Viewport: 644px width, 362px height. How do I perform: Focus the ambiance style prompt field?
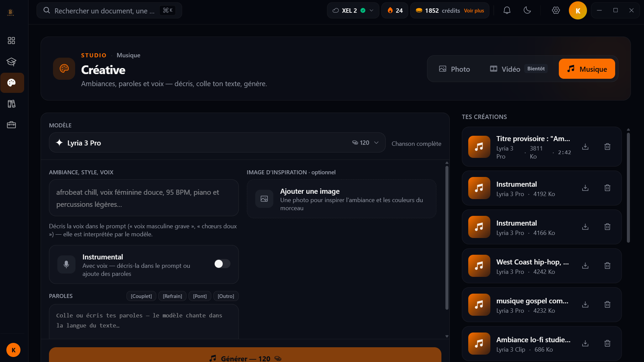pyautogui.click(x=144, y=198)
